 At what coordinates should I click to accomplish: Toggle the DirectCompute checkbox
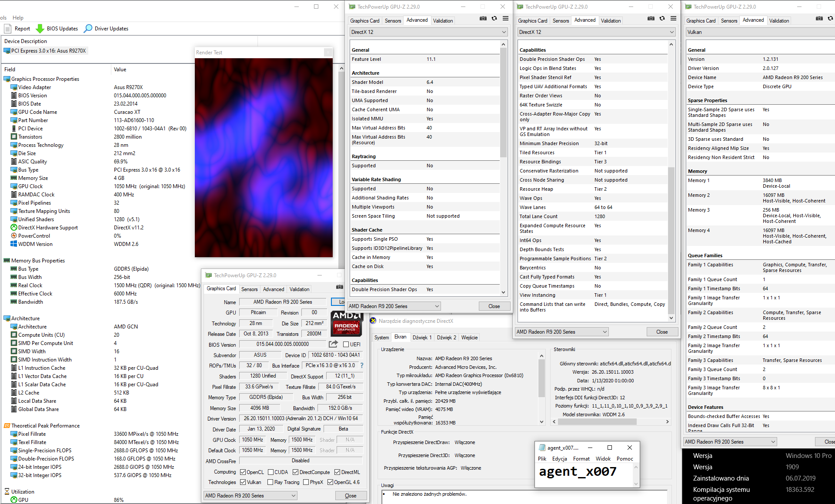pos(295,472)
